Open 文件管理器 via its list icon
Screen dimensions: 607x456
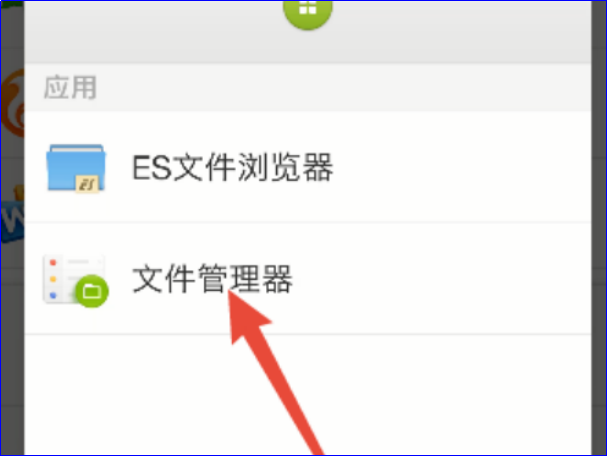76,279
